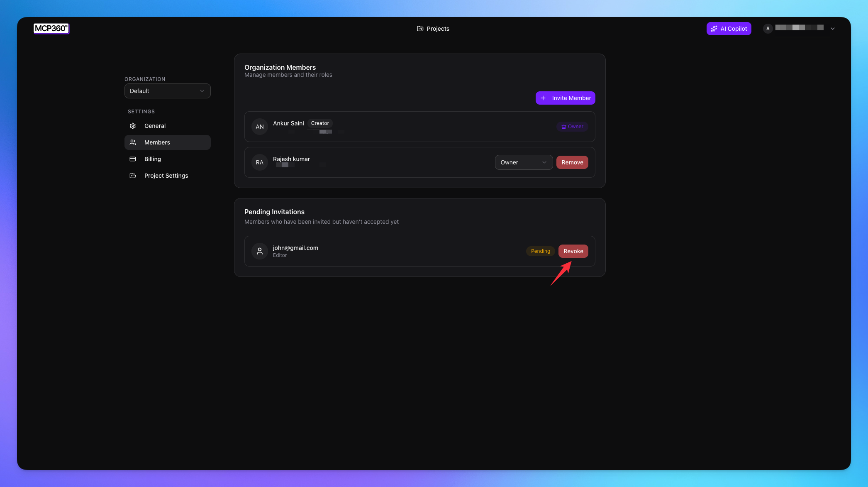The width and height of the screenshot is (868, 487).
Task: Launch AI Copilot
Action: [x=729, y=29]
